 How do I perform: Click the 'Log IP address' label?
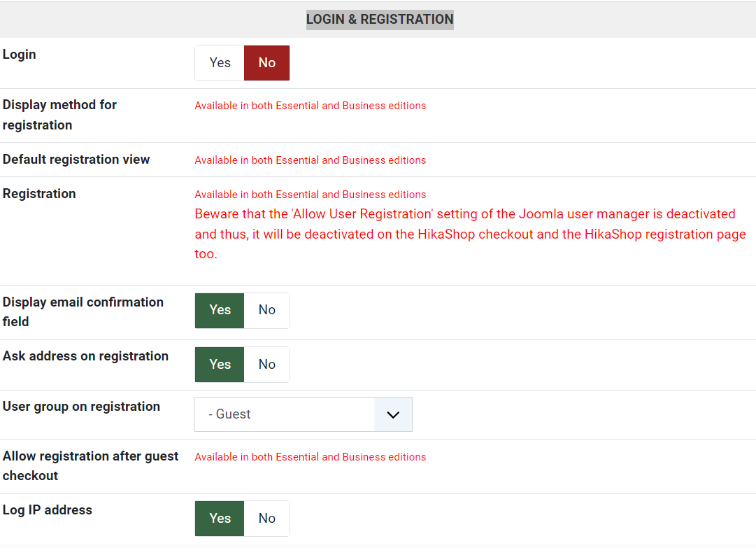pos(48,510)
